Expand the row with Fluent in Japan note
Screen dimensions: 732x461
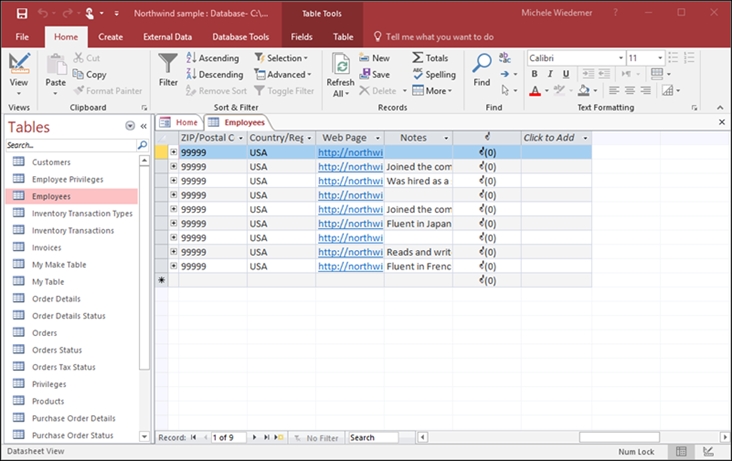pos(173,223)
